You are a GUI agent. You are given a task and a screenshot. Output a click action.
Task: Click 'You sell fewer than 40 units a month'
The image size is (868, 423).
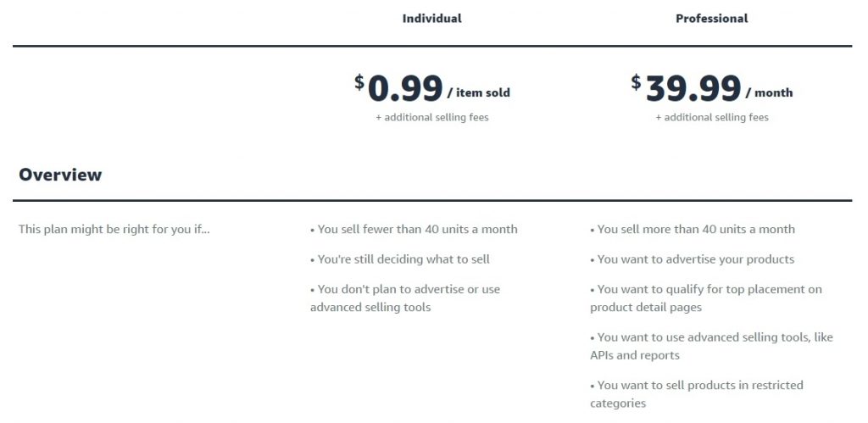414,229
